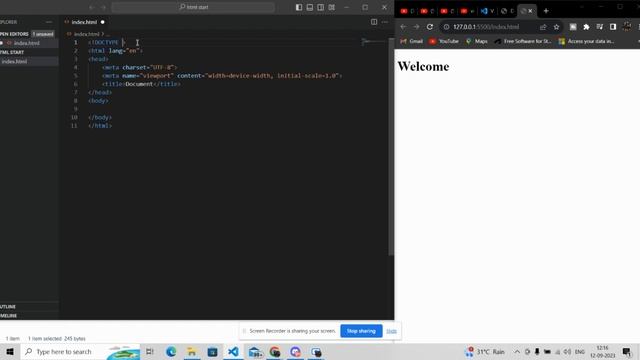The width and height of the screenshot is (640, 360).
Task: Click browser Back button
Action: (x=403, y=27)
